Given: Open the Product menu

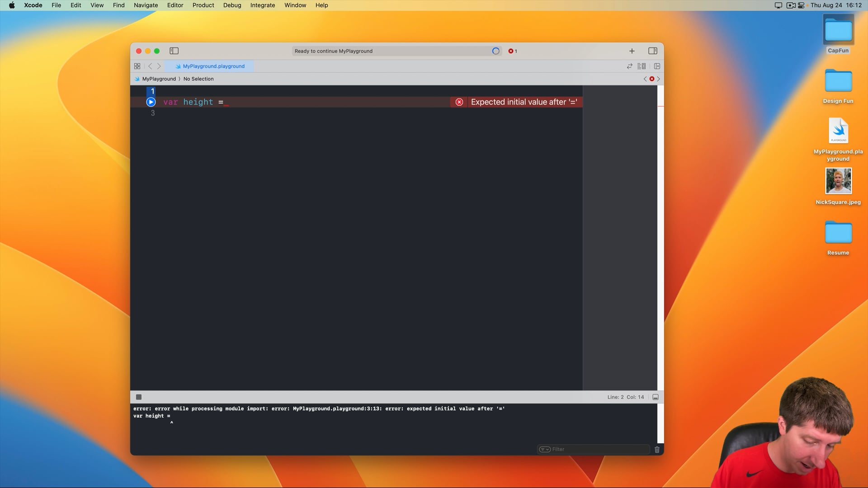Looking at the screenshot, I should [x=203, y=5].
